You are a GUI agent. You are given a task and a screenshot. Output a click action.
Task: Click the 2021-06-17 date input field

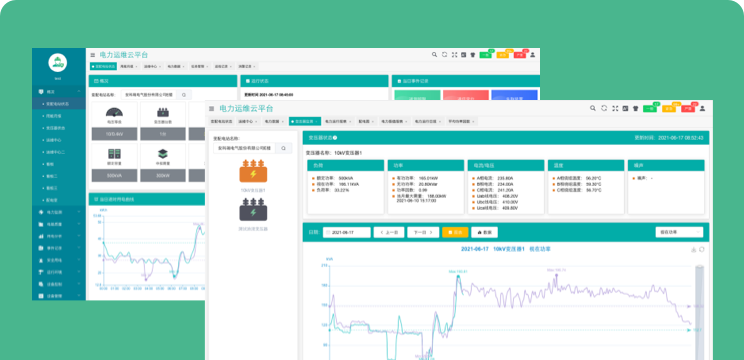click(x=347, y=232)
